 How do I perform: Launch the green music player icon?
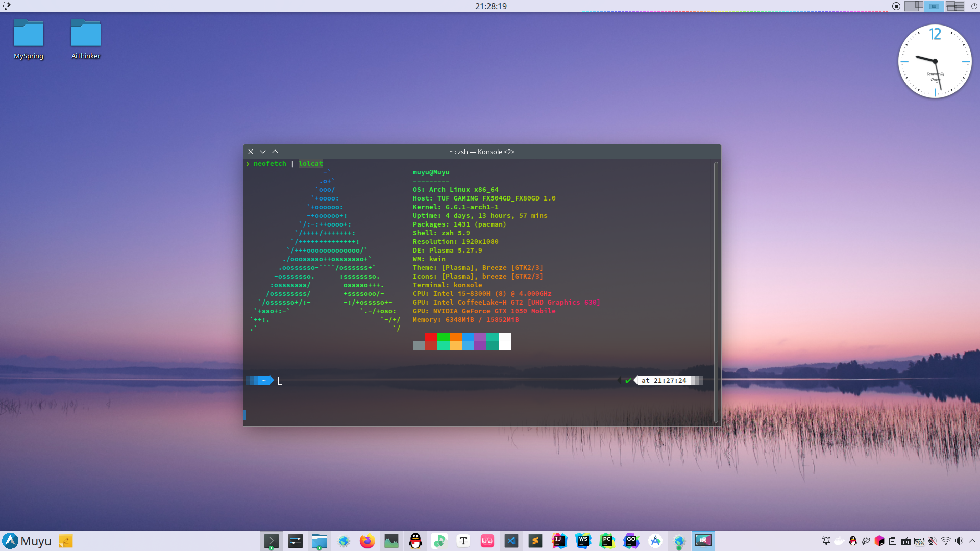tap(439, 541)
